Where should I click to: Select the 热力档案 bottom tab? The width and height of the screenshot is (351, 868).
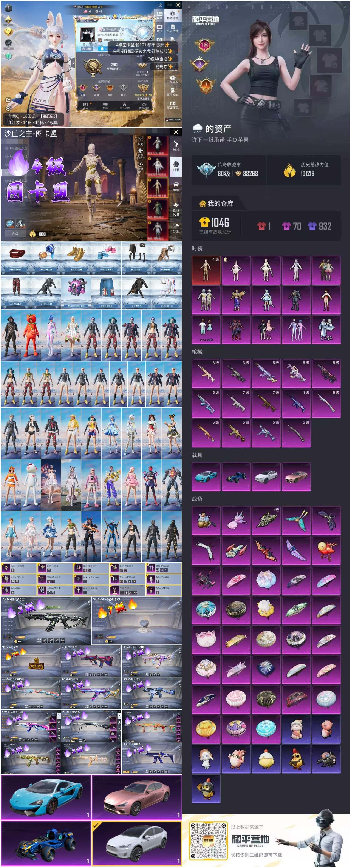pos(124,106)
